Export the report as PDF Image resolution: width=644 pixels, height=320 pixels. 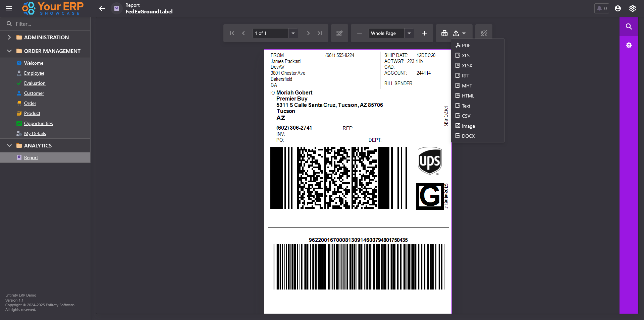[x=466, y=46]
